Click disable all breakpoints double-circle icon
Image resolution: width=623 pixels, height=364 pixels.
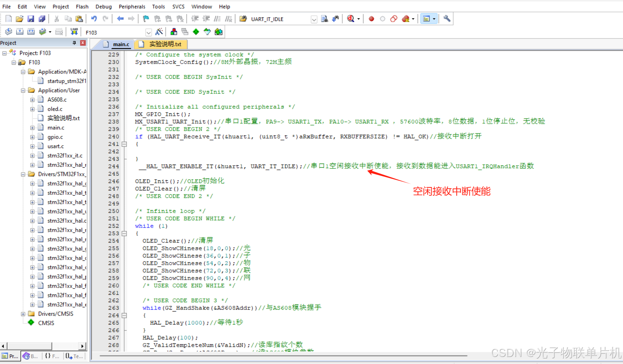pyautogui.click(x=394, y=19)
